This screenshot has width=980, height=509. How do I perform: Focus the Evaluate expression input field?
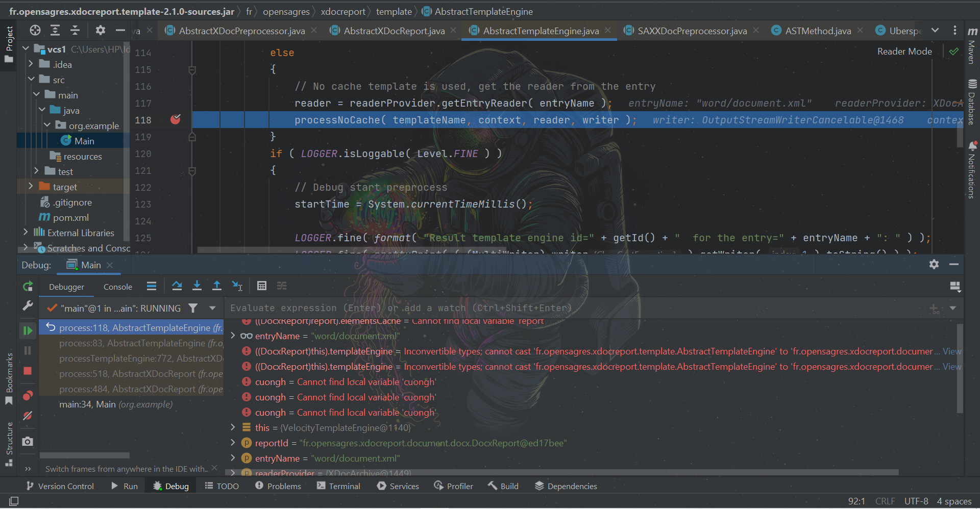[x=577, y=308]
